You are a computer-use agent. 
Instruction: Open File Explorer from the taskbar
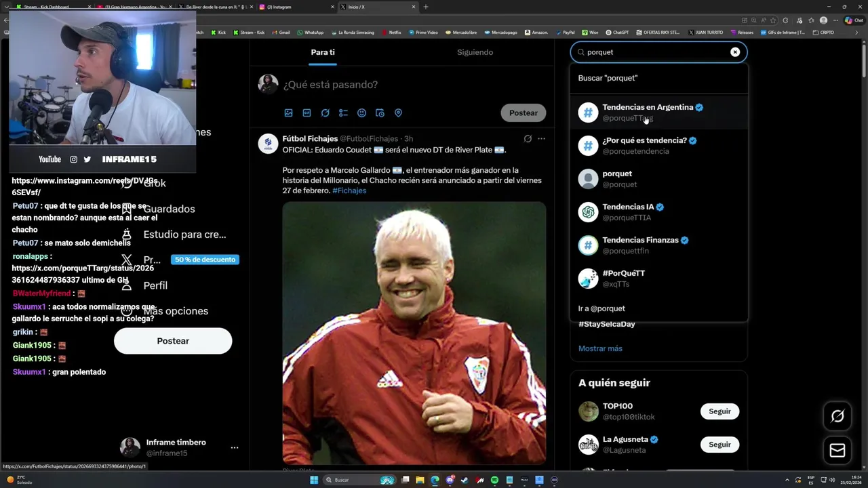[420, 480]
